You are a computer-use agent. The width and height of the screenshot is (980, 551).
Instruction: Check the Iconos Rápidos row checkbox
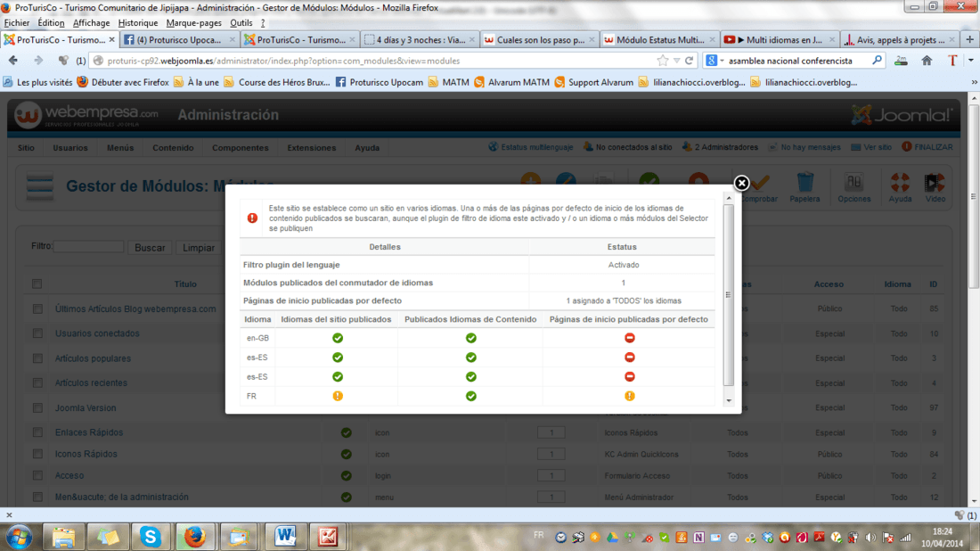tap(37, 454)
